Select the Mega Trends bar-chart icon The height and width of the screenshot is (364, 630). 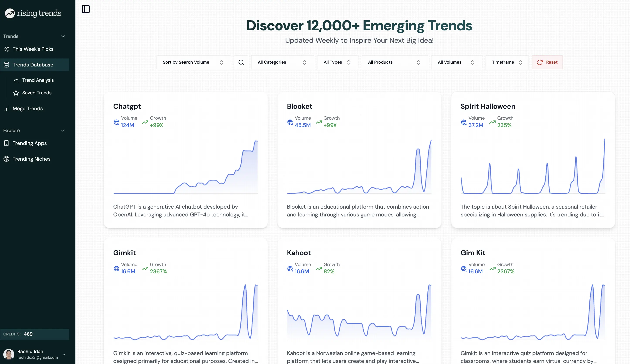pyautogui.click(x=7, y=109)
